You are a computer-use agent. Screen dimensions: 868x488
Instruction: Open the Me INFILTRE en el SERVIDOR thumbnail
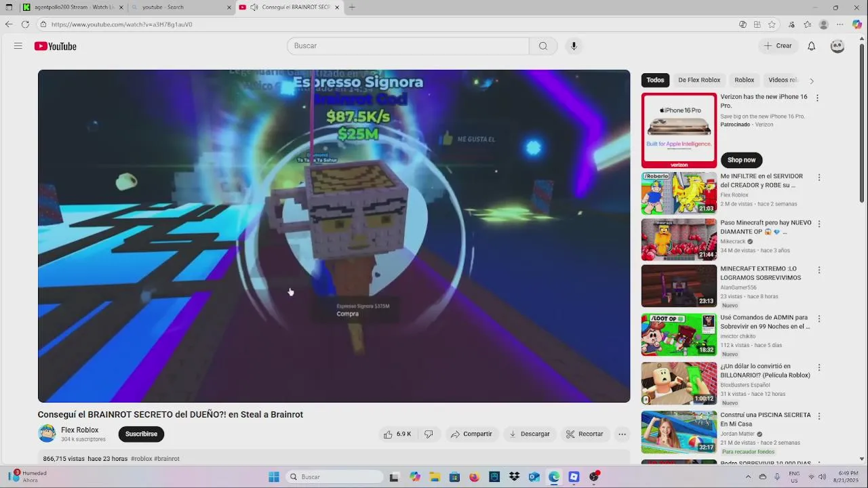[679, 193]
